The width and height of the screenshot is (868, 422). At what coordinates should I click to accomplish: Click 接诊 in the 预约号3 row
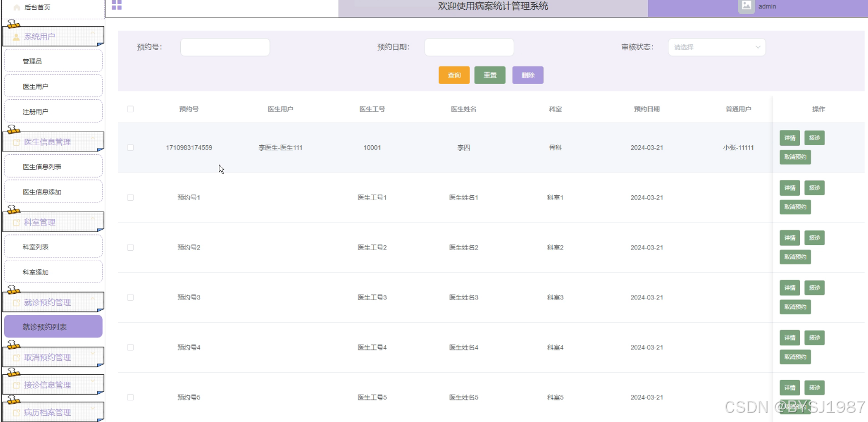(814, 288)
